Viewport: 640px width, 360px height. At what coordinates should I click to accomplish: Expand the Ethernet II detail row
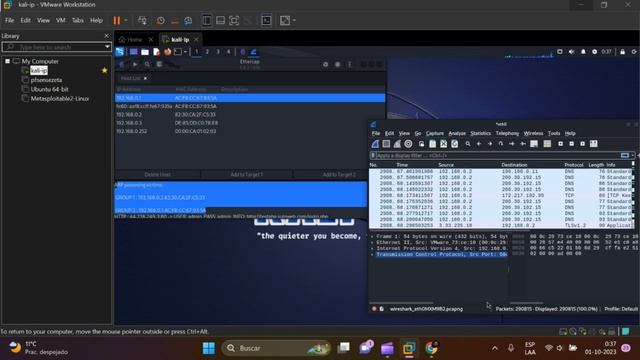pyautogui.click(x=372, y=242)
